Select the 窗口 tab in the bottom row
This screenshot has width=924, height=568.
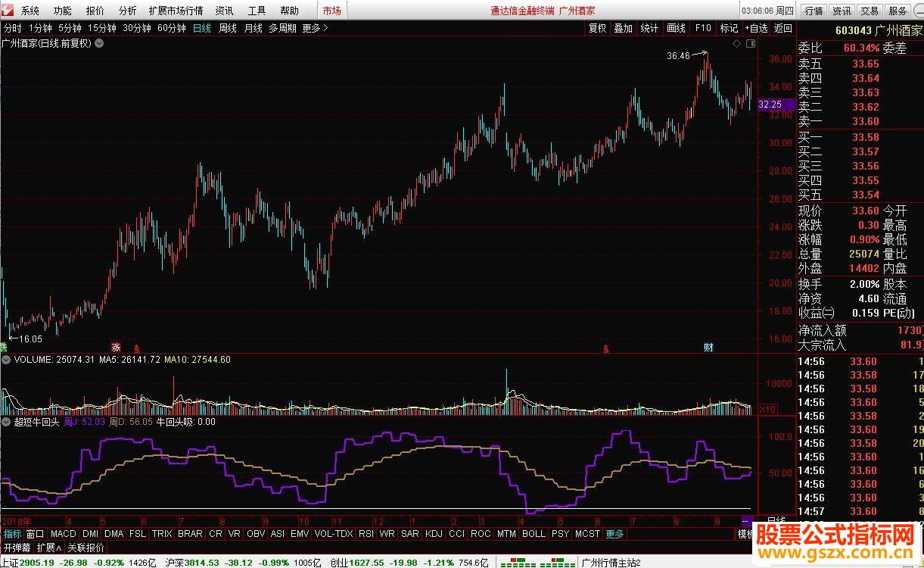coord(36,534)
